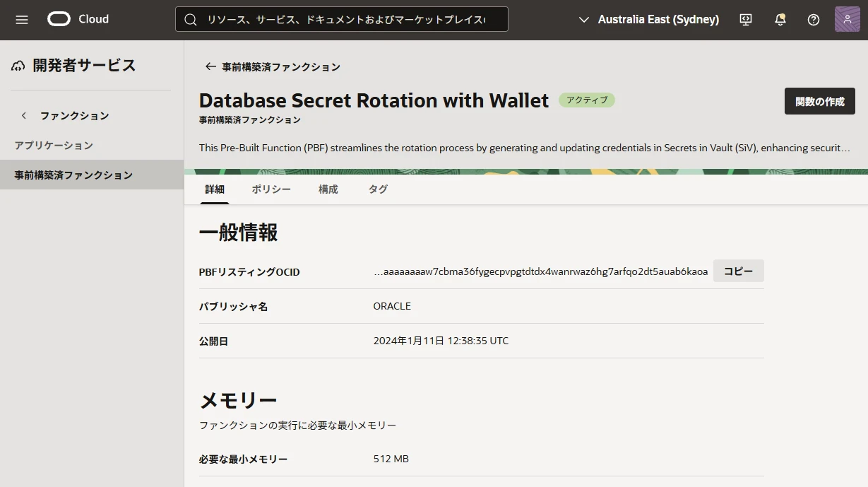Go back via the 事前構築済ファンクション breadcrumb link

[281, 66]
